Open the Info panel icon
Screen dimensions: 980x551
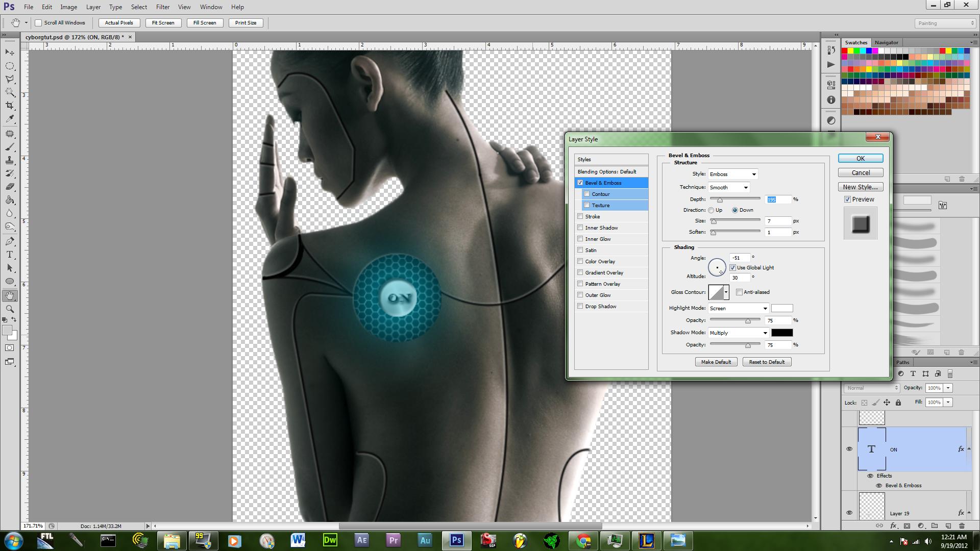[x=831, y=100]
